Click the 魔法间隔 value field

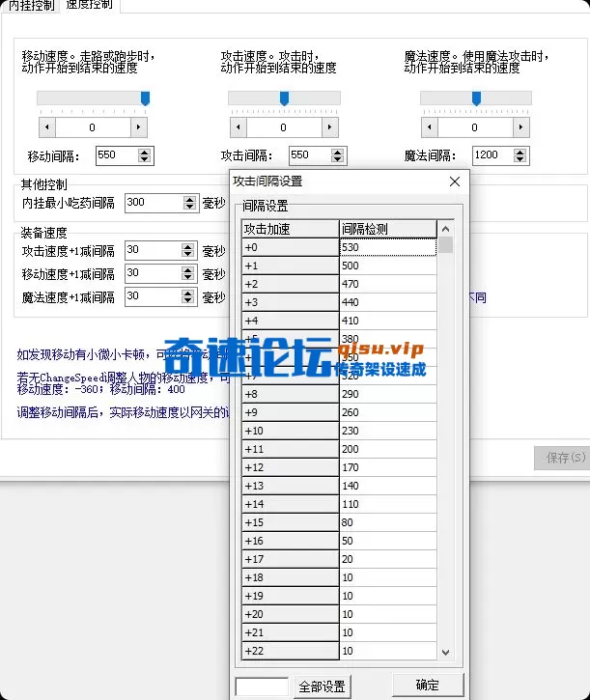[x=492, y=155]
